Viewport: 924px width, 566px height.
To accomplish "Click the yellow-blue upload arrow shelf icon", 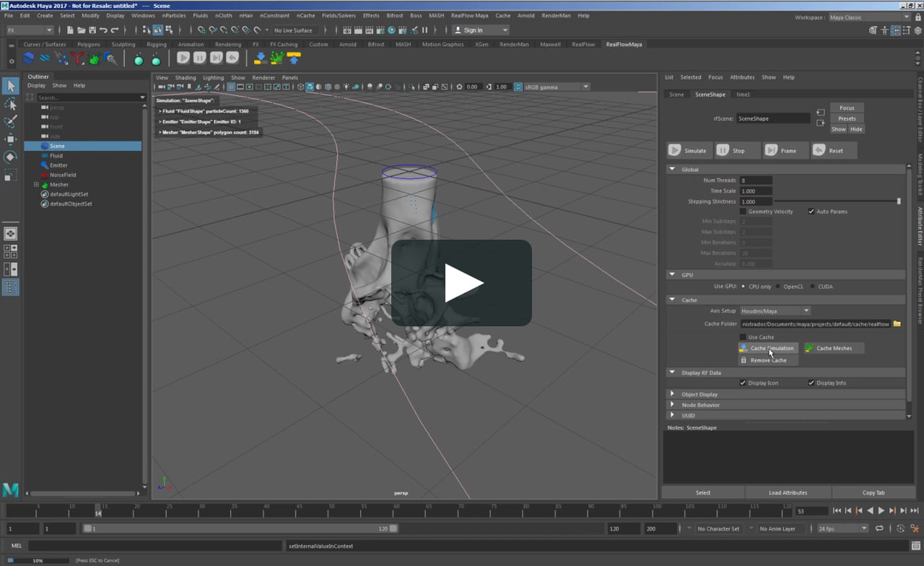I will [293, 58].
